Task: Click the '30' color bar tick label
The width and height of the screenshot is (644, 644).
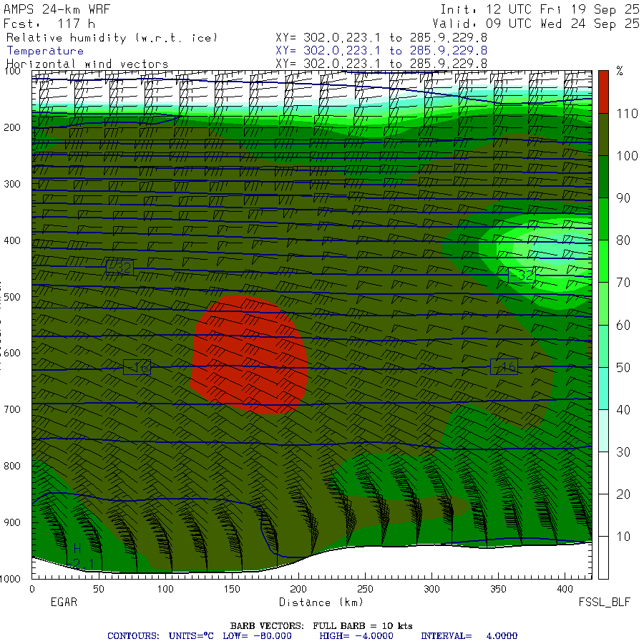Action: point(623,452)
